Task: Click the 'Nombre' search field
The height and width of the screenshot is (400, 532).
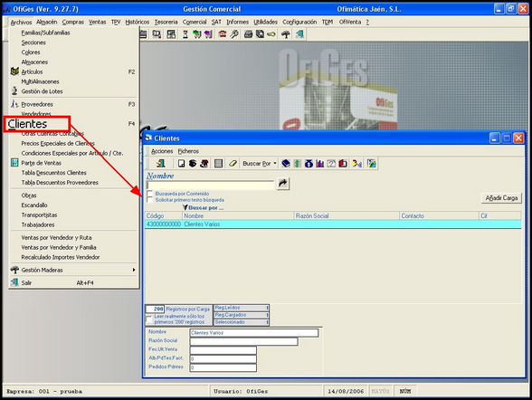Action: (x=210, y=185)
